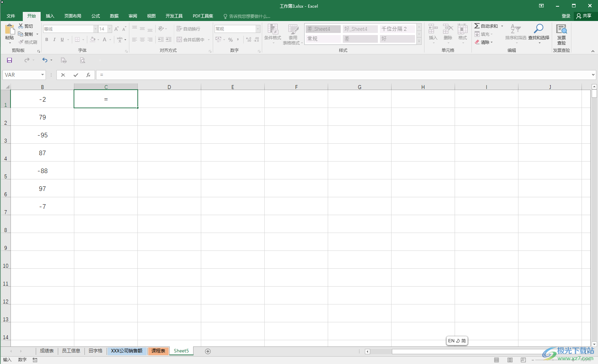
Task: Switch to Page Layout view in status bar
Action: [510, 360]
